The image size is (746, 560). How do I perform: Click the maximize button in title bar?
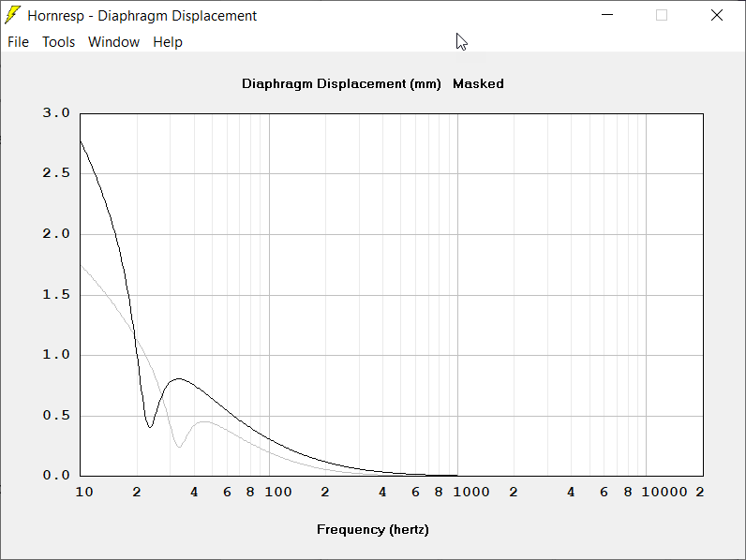pyautogui.click(x=662, y=15)
